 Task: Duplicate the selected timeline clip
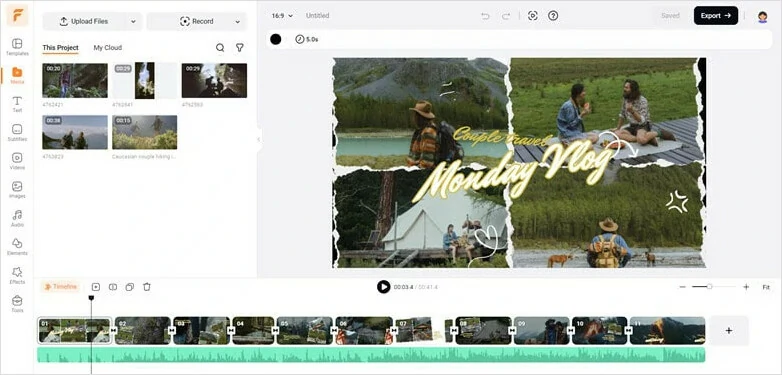pos(130,287)
